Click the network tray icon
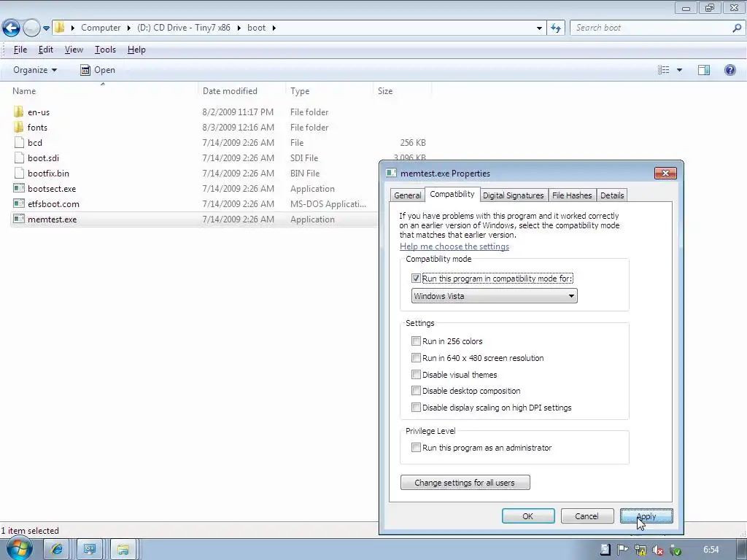Image resolution: width=747 pixels, height=560 pixels. click(x=640, y=550)
